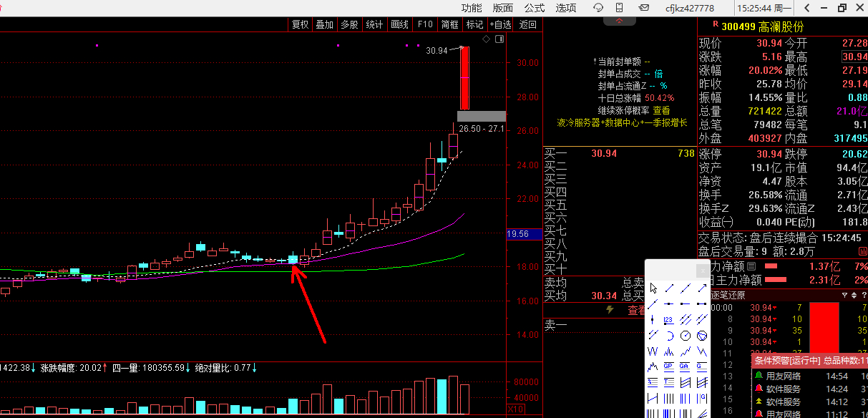
Task: Click the 简框 toolbar button
Action: point(450,24)
